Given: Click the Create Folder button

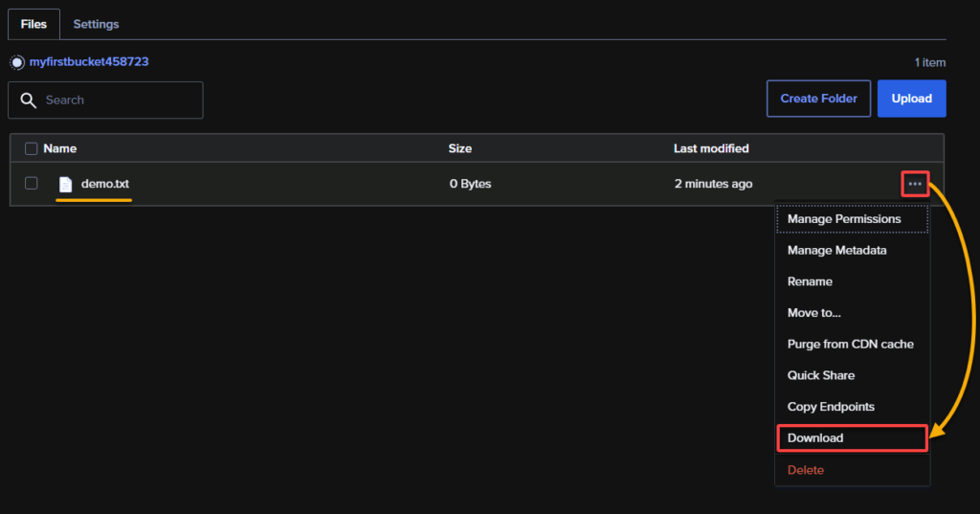Looking at the screenshot, I should [x=818, y=99].
